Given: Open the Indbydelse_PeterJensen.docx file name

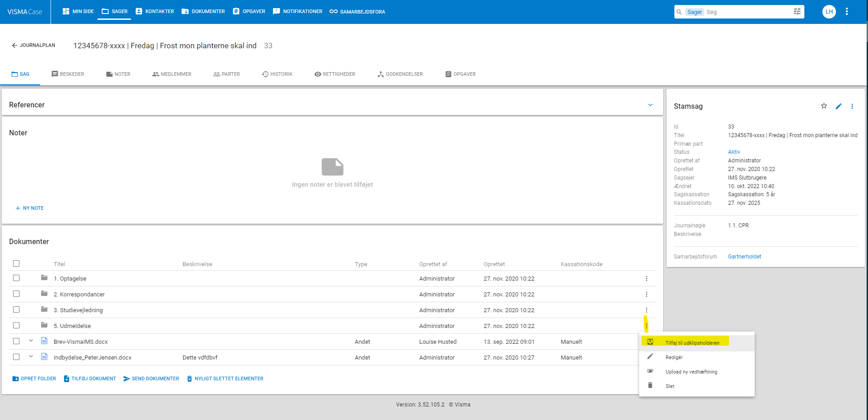Looking at the screenshot, I should pyautogui.click(x=93, y=358).
